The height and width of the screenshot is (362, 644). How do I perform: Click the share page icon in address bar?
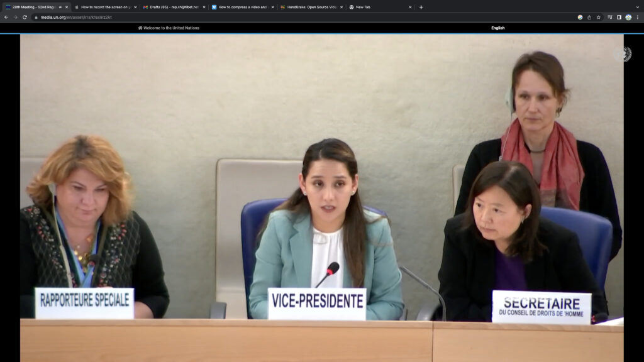point(589,17)
